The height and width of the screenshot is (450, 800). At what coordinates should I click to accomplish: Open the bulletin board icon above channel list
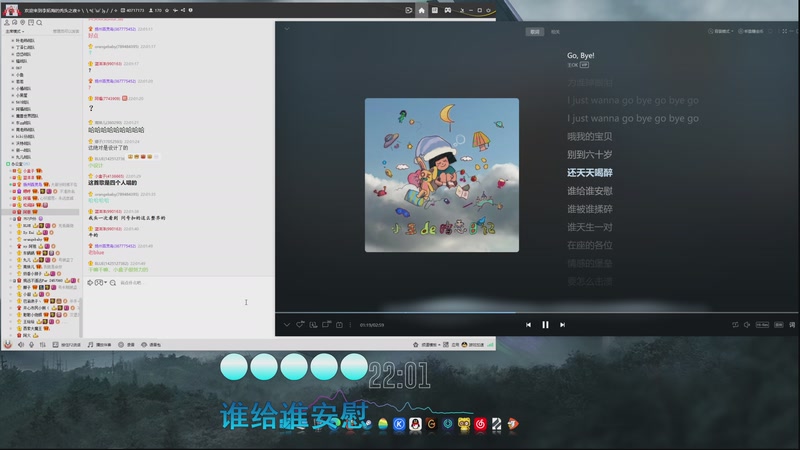coord(31,22)
